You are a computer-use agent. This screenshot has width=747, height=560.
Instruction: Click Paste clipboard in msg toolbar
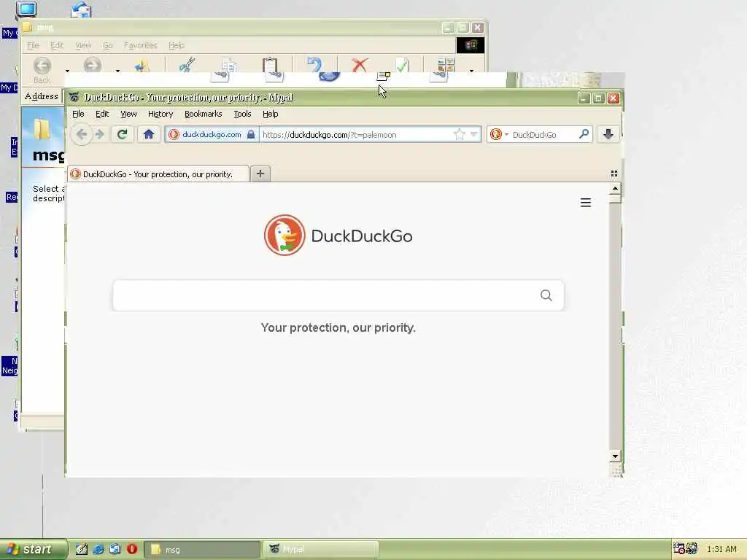(270, 65)
